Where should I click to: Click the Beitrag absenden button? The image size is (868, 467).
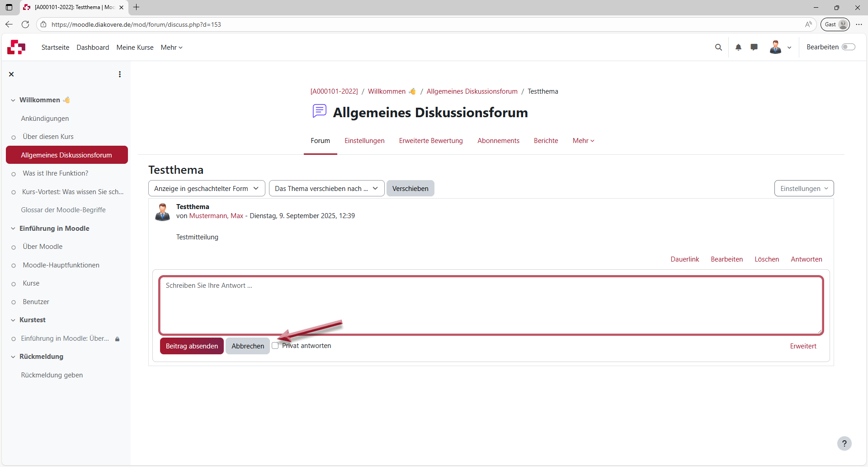(192, 346)
